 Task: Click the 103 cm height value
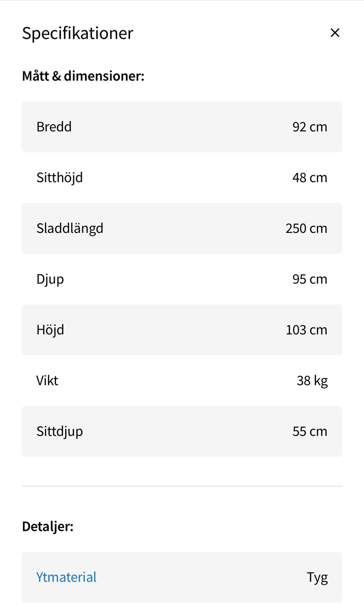click(306, 330)
